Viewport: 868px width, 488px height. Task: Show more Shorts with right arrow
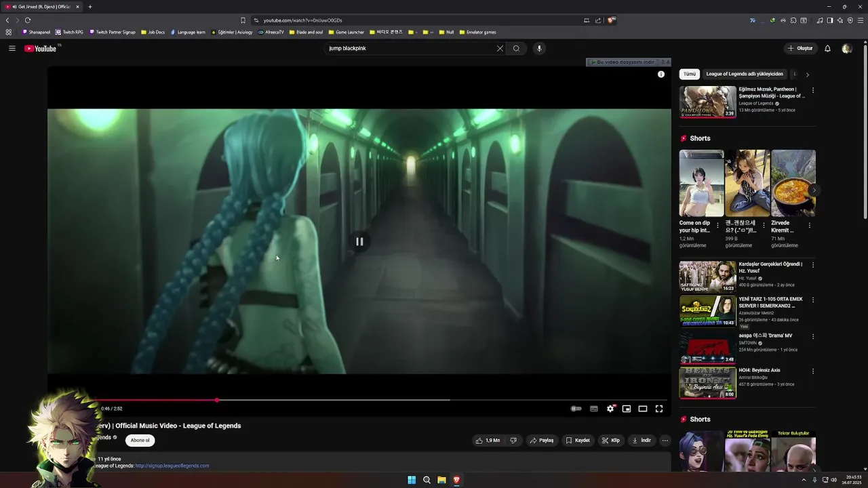pyautogui.click(x=814, y=190)
